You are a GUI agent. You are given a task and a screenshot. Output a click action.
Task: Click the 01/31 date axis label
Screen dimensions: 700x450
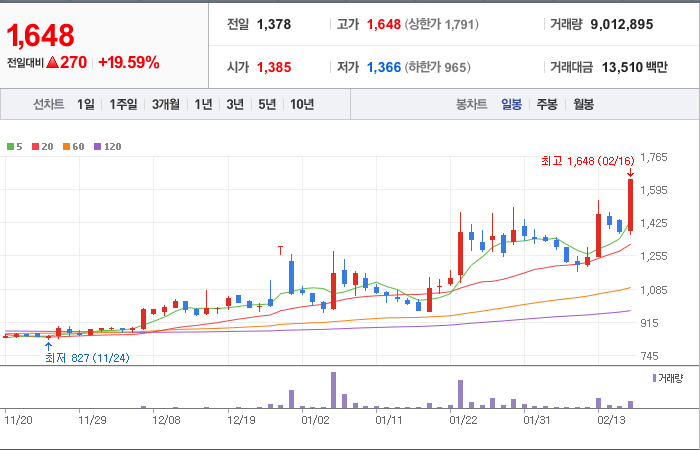coord(537,420)
